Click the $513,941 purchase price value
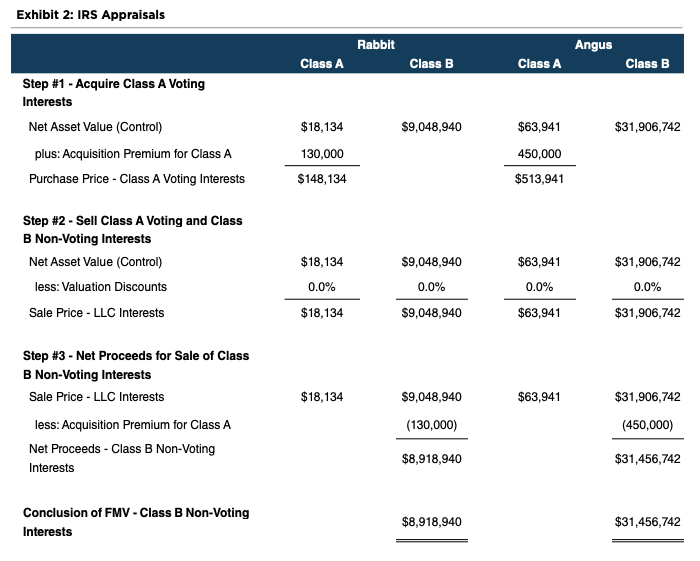Screen dimensions: 700x561 click(539, 180)
